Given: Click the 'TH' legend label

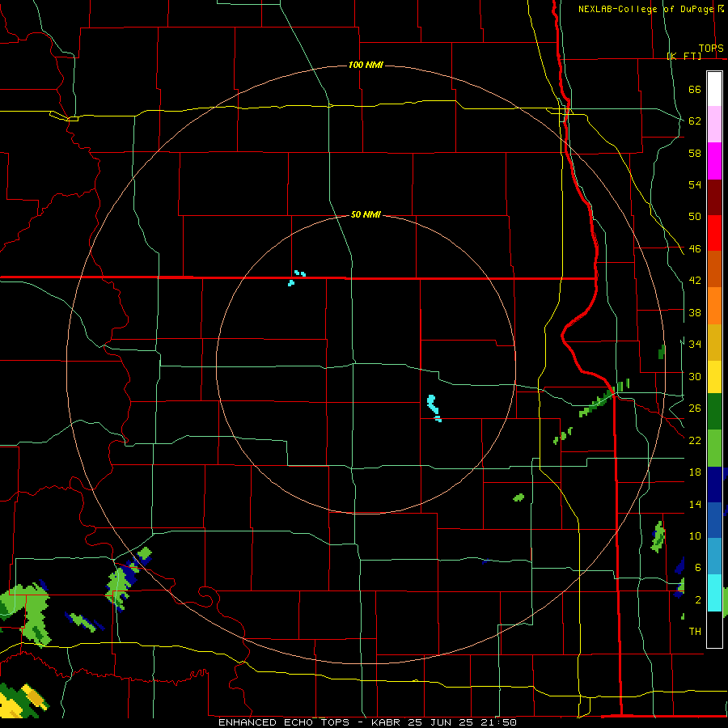Looking at the screenshot, I should pos(695,632).
